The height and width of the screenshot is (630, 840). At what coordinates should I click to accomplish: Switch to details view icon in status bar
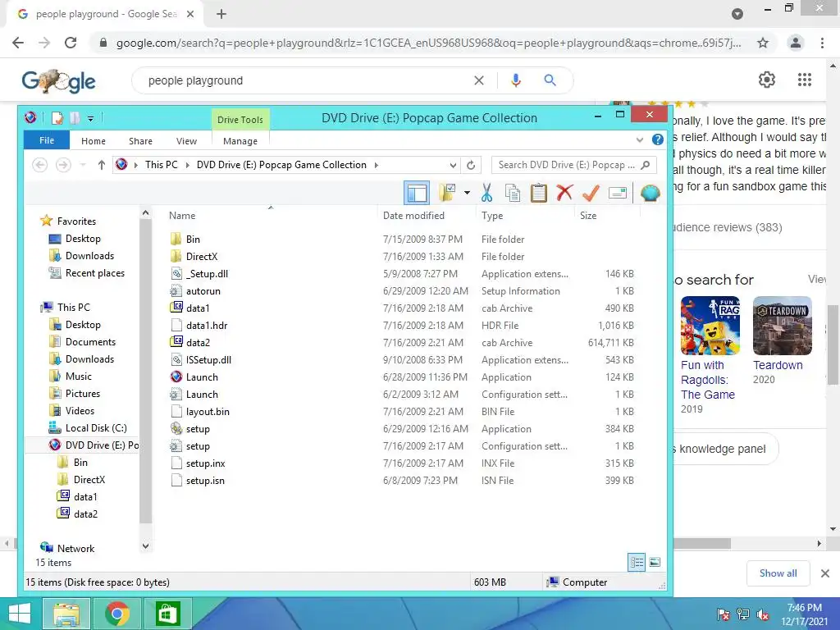coord(637,562)
